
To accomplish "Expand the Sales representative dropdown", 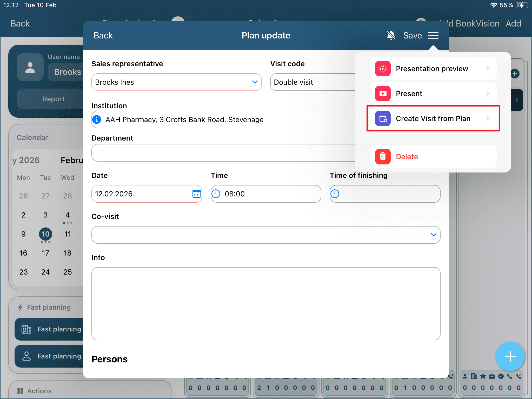I will tap(255, 82).
